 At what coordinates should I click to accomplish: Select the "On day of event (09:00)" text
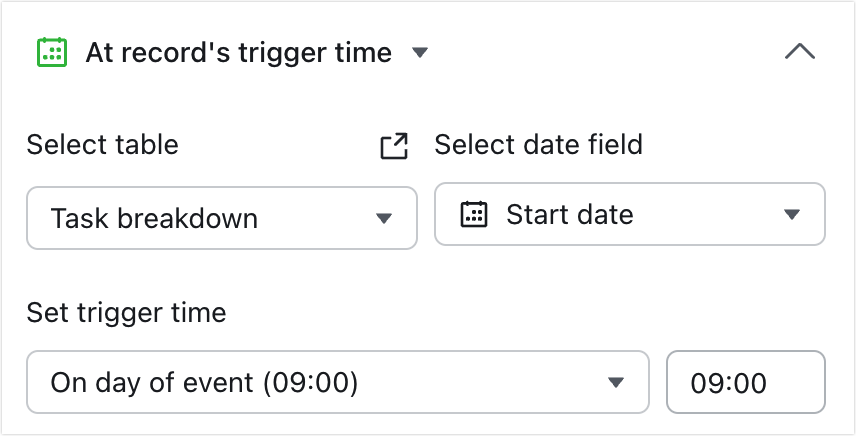coord(204,383)
